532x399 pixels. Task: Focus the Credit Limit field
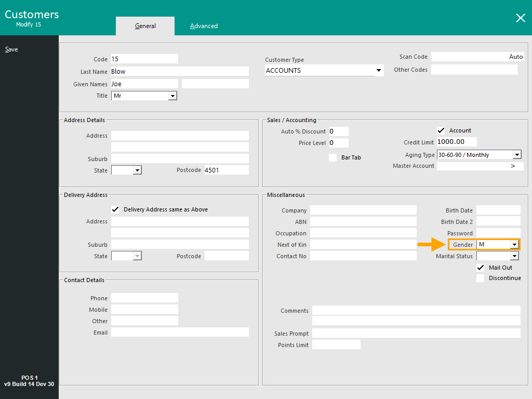tap(457, 142)
